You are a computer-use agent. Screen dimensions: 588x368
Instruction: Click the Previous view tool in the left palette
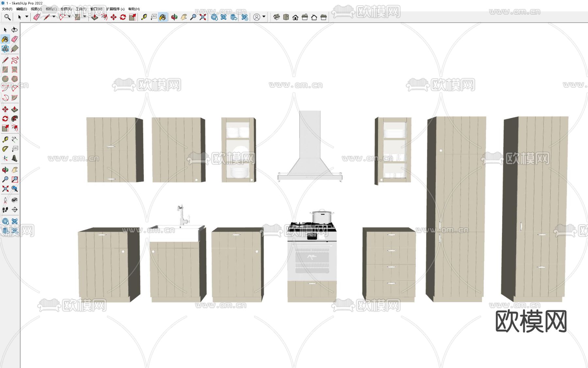tap(14, 189)
